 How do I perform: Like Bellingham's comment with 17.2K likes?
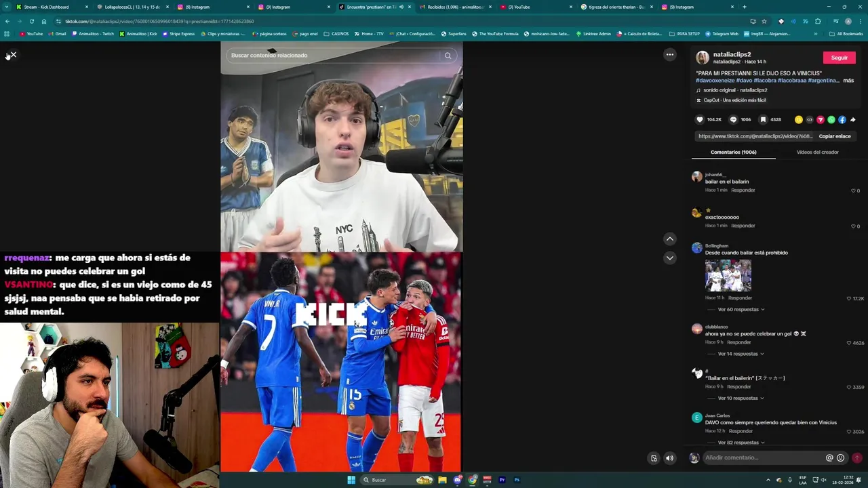849,298
